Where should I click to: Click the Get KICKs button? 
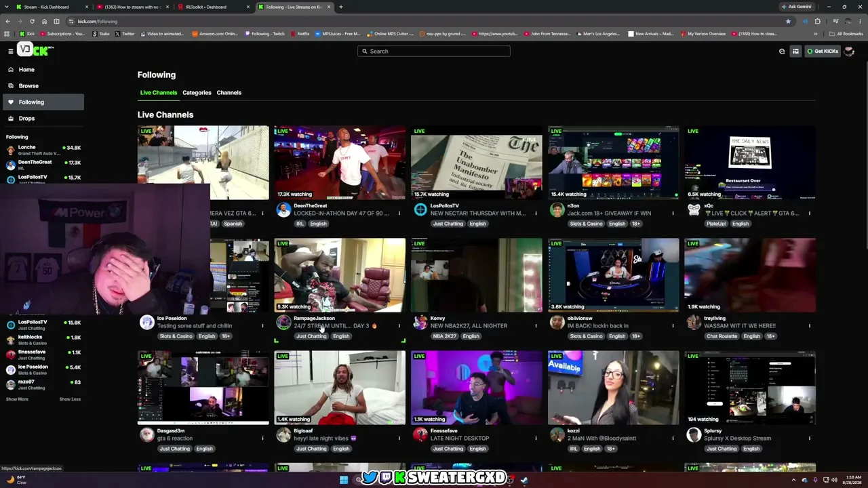coord(823,51)
